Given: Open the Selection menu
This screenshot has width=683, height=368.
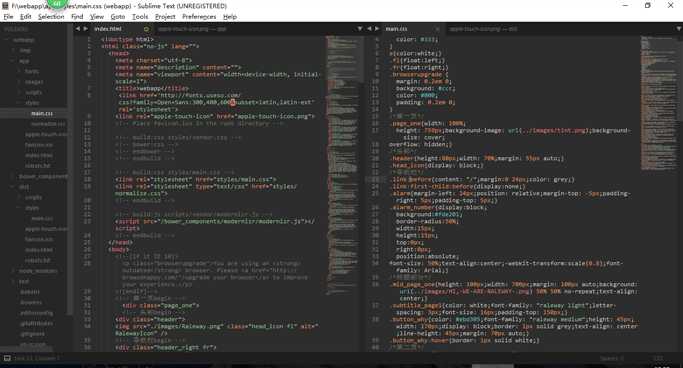Looking at the screenshot, I should (51, 17).
